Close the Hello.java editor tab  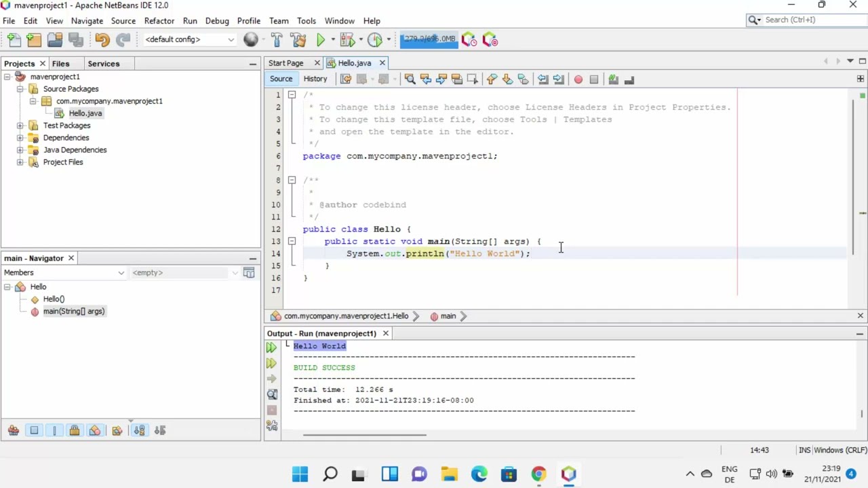tap(382, 63)
